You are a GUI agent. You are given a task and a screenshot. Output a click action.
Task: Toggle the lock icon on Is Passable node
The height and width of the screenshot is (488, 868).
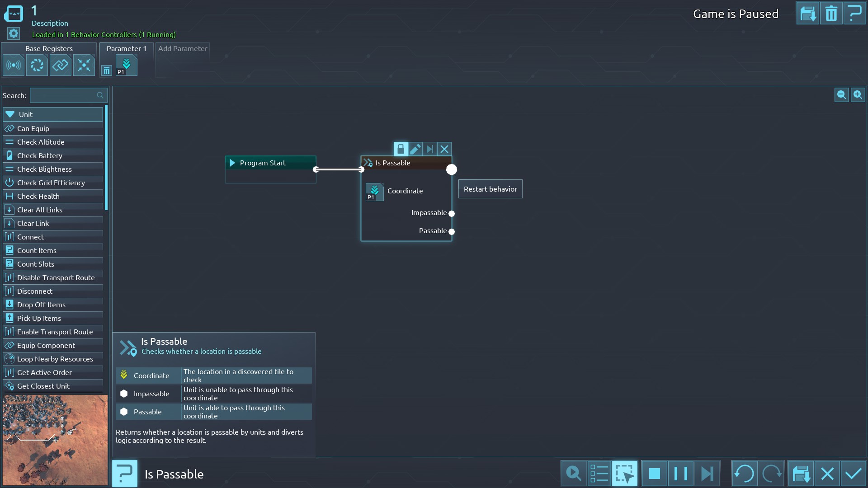pyautogui.click(x=401, y=149)
